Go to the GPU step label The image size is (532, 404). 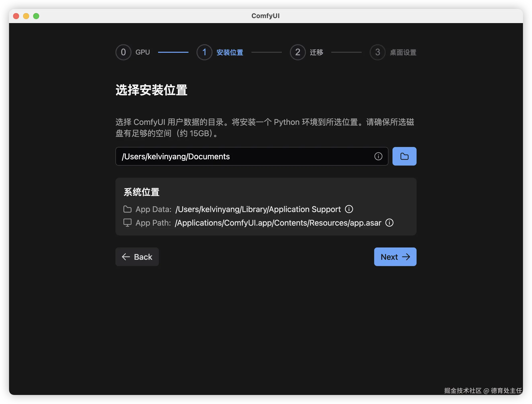tap(143, 52)
